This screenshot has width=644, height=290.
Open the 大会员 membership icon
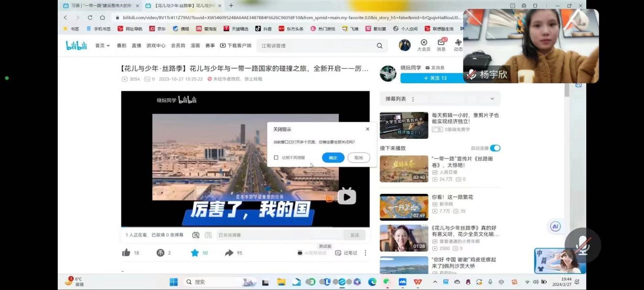[x=423, y=45]
